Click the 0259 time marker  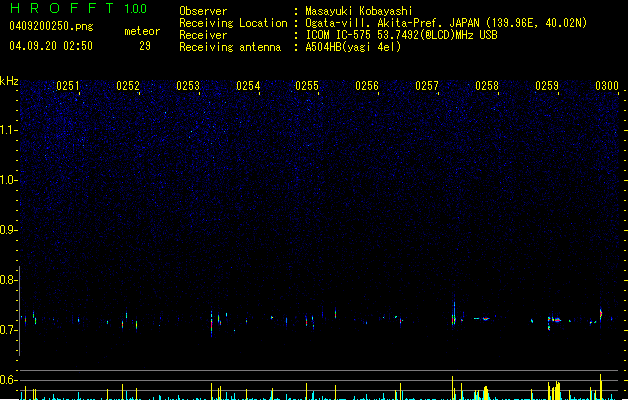pyautogui.click(x=547, y=86)
